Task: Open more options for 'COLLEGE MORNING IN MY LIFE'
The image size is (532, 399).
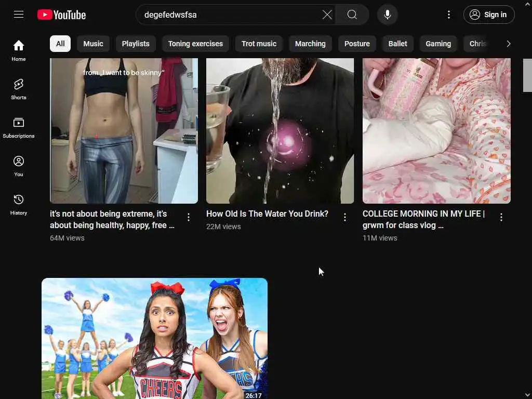Action: click(x=501, y=217)
